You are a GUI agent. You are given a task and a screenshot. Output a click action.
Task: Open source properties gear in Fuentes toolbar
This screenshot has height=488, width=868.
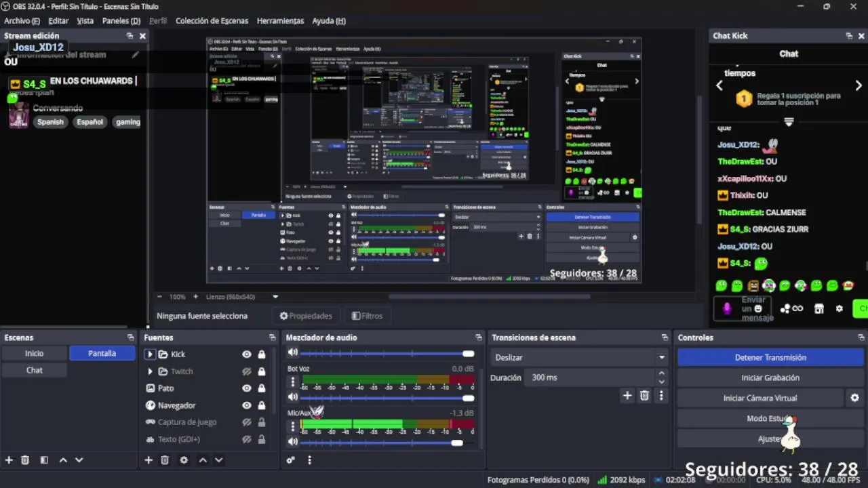184,460
